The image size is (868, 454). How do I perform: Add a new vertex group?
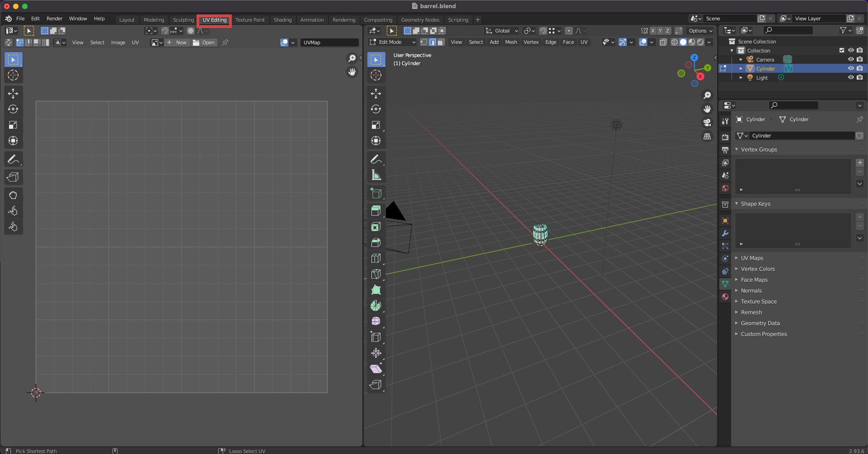click(860, 162)
